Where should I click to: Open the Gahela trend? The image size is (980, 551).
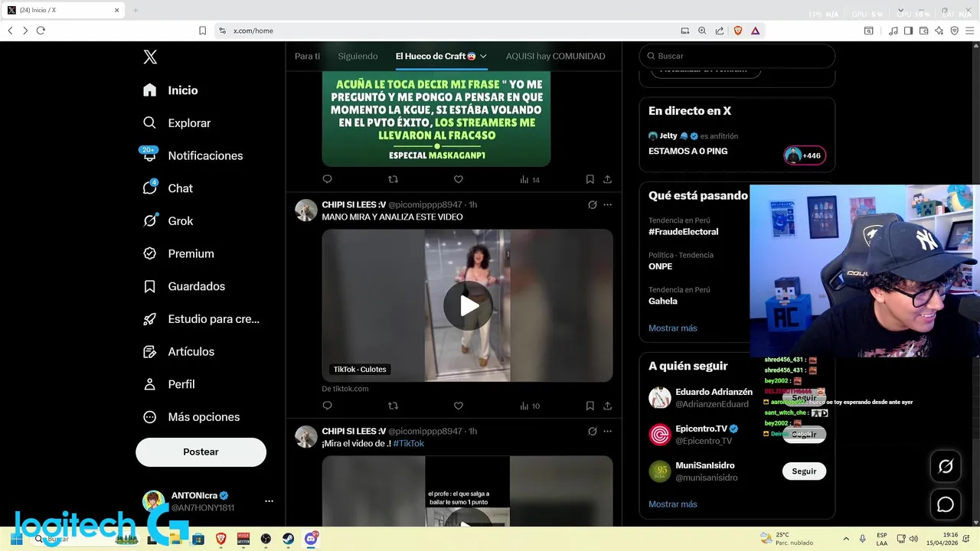coord(663,301)
